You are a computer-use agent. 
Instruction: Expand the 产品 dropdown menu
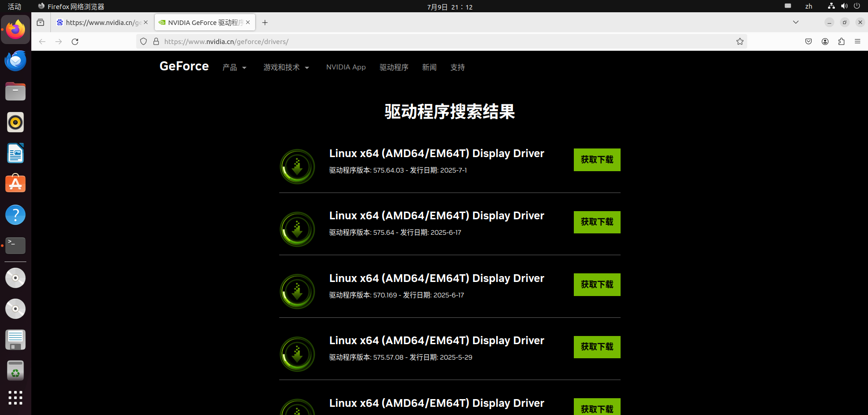click(234, 68)
